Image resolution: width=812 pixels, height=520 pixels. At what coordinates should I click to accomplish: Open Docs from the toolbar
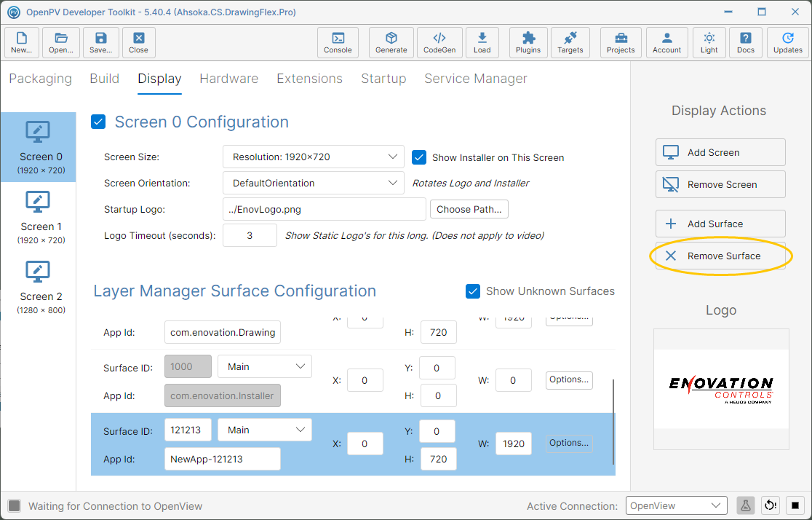tap(746, 42)
